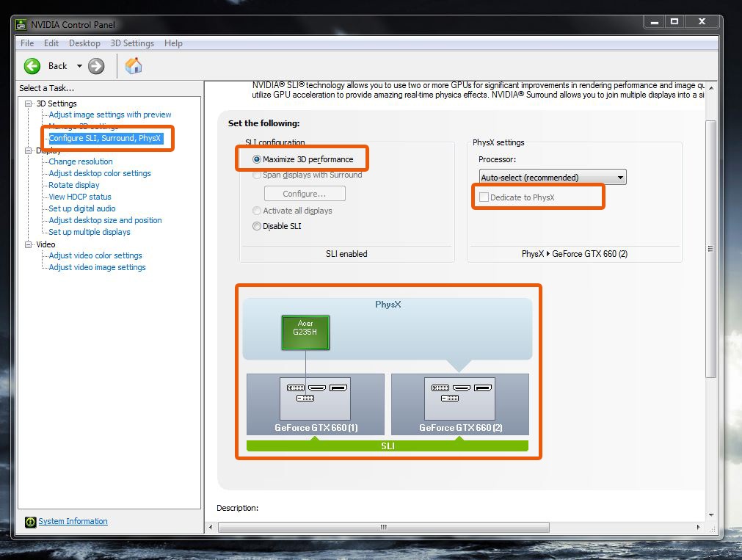Open Adjust video image settings
The image size is (742, 560).
pos(97,267)
